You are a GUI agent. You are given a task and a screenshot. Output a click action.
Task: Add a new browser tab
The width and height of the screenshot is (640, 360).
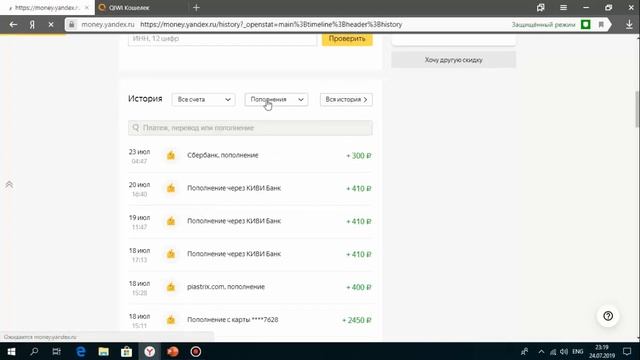tap(196, 7)
